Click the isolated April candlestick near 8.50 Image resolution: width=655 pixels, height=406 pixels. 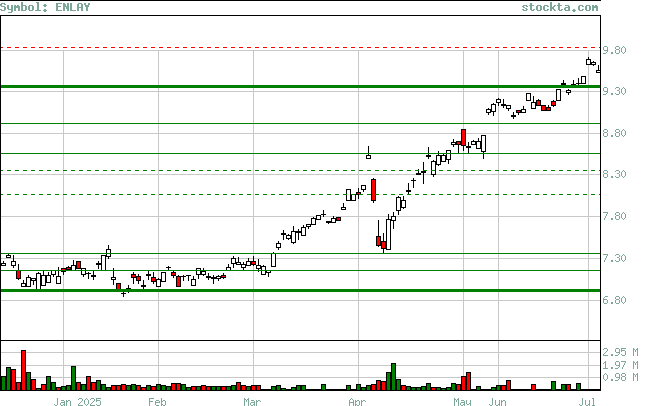[x=368, y=153]
